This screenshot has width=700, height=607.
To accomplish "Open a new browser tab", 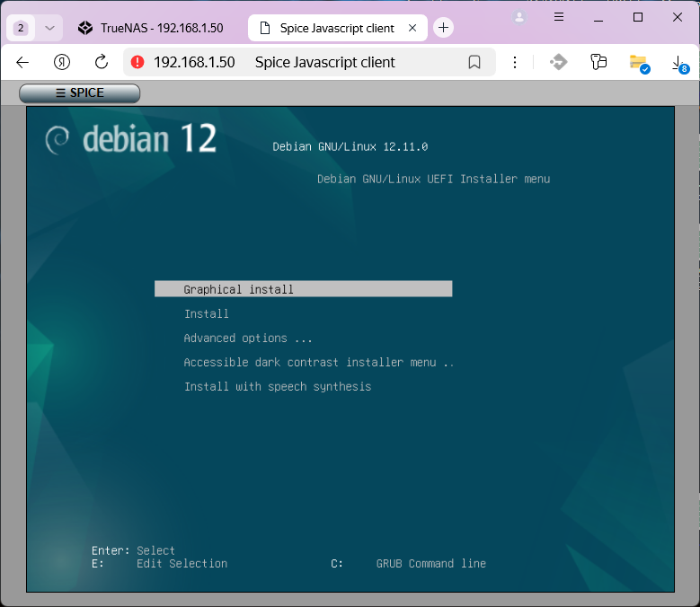I will 443,28.
